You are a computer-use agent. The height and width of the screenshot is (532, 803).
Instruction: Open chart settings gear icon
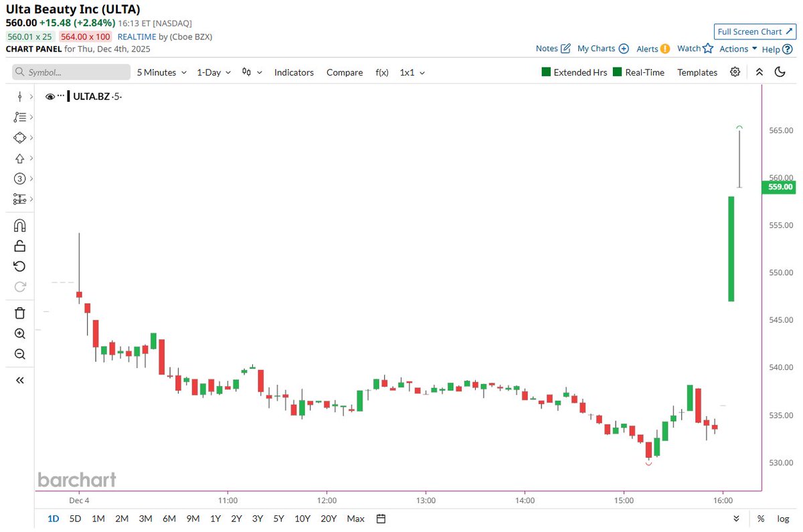point(735,72)
